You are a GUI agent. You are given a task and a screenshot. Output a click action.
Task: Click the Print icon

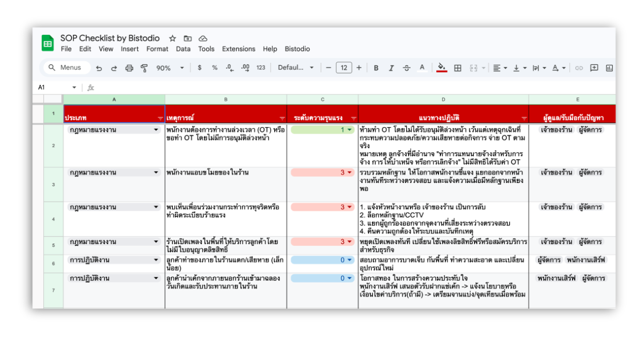[129, 68]
